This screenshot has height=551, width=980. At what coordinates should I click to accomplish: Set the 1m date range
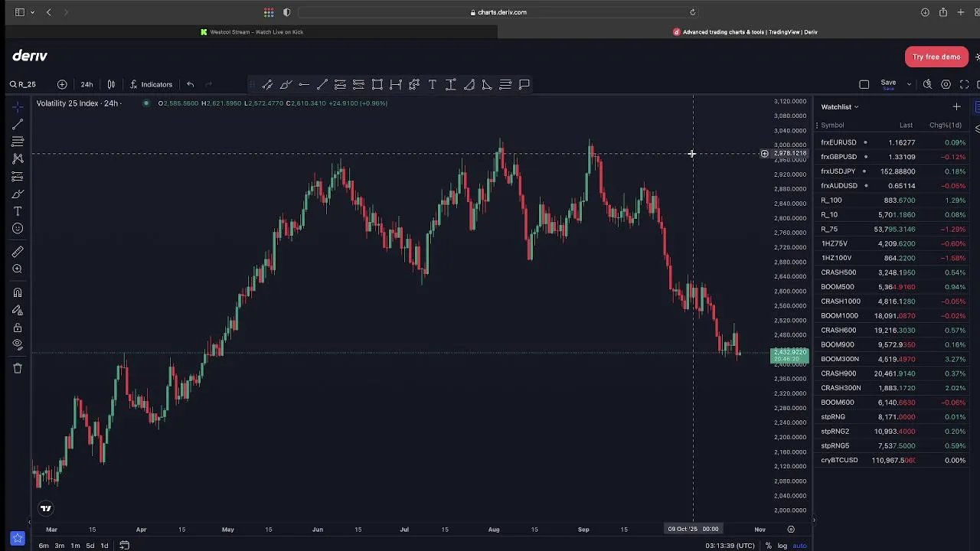(x=75, y=546)
